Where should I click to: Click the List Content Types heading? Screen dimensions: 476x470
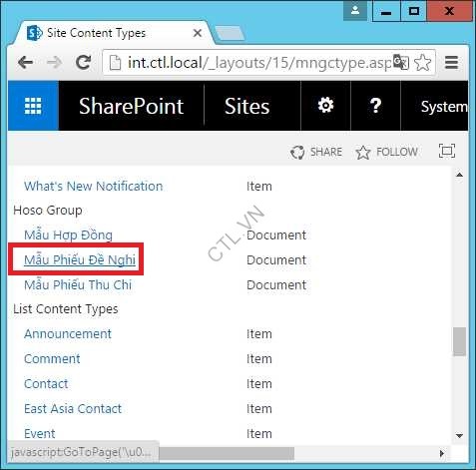coord(66,309)
